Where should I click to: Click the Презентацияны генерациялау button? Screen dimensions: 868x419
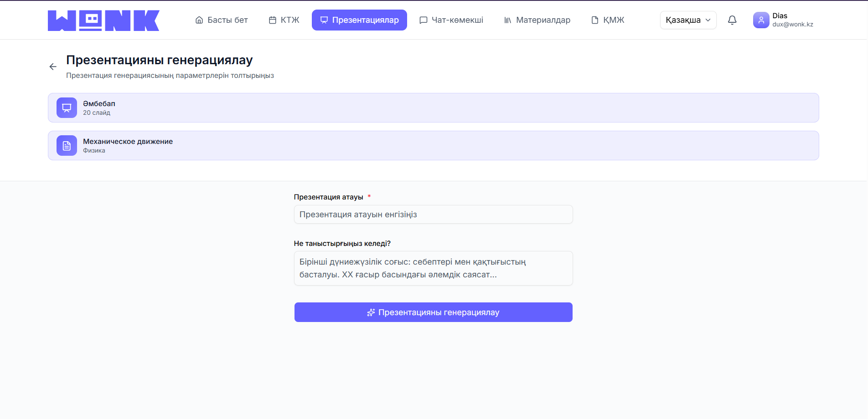click(433, 312)
